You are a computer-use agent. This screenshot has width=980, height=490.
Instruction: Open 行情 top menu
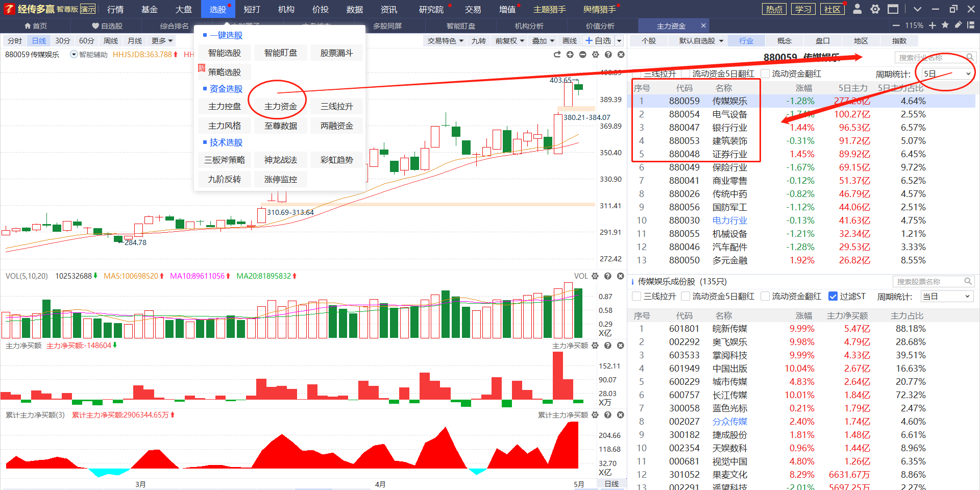coord(115,9)
